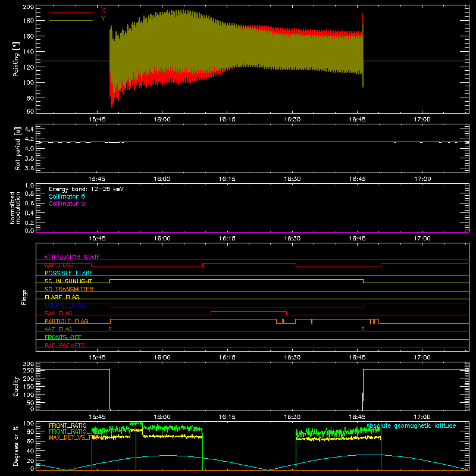Click the 16:00 time label under Normalized modulation plot

click(162, 239)
